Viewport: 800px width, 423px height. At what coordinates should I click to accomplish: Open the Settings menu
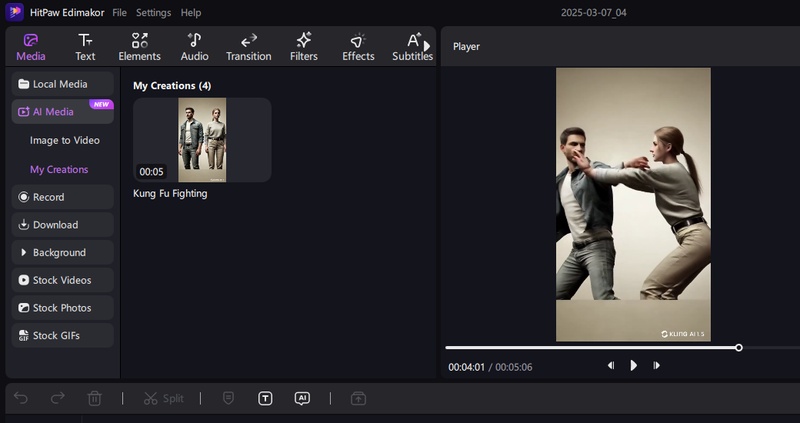point(153,13)
